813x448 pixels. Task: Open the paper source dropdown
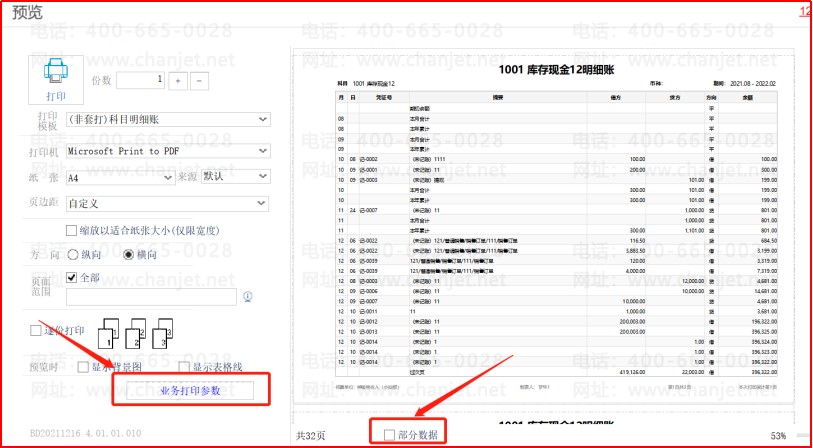tap(235, 176)
